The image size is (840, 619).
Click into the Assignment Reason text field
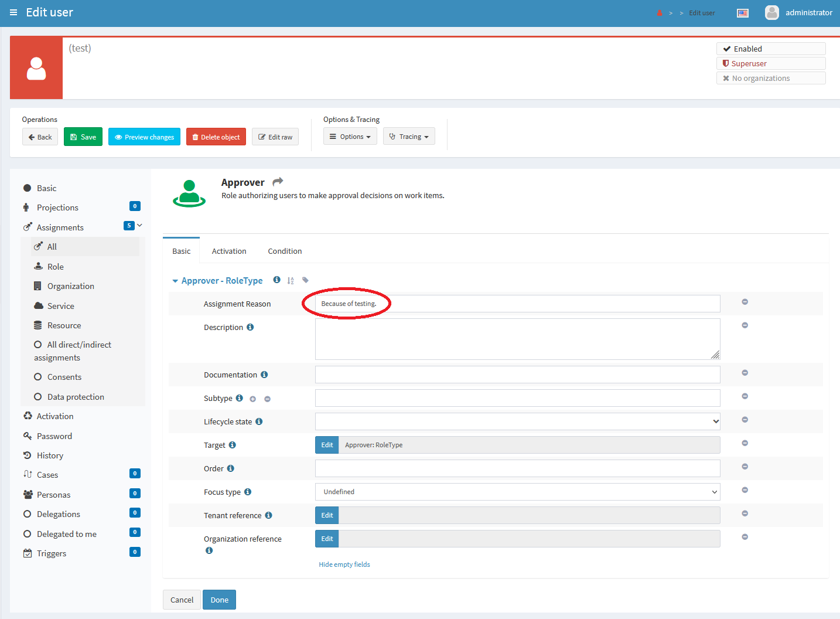click(517, 304)
